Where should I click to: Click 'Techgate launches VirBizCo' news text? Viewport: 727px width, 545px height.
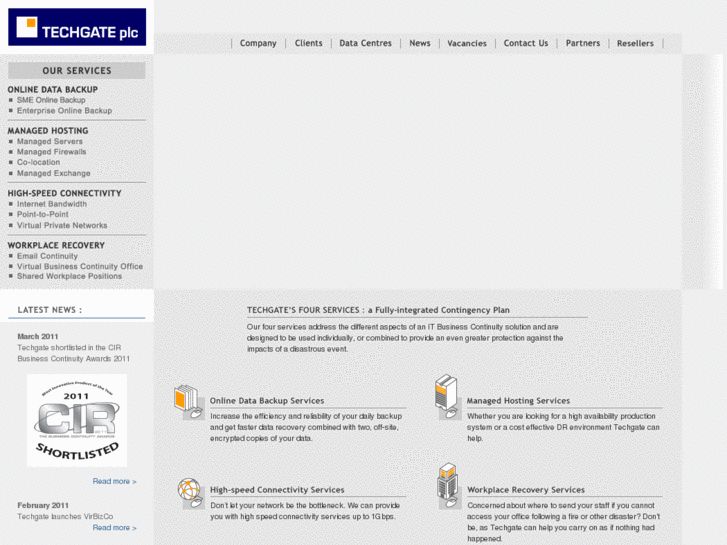65,517
